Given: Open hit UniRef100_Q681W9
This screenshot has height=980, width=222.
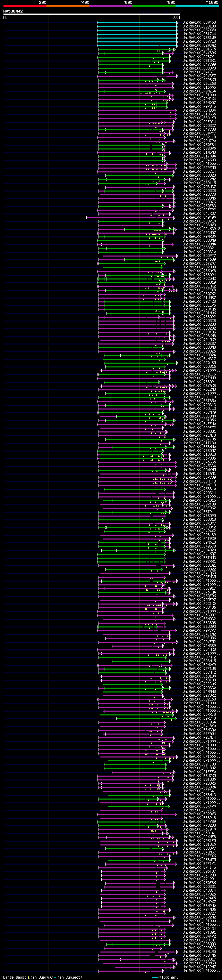Looking at the screenshot, I should pyautogui.click(x=199, y=38).
